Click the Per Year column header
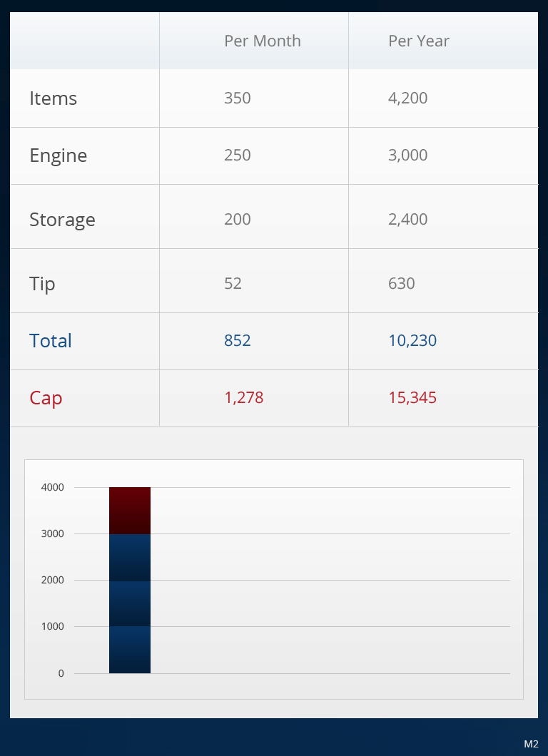Viewport: 548px width, 756px height. 418,41
